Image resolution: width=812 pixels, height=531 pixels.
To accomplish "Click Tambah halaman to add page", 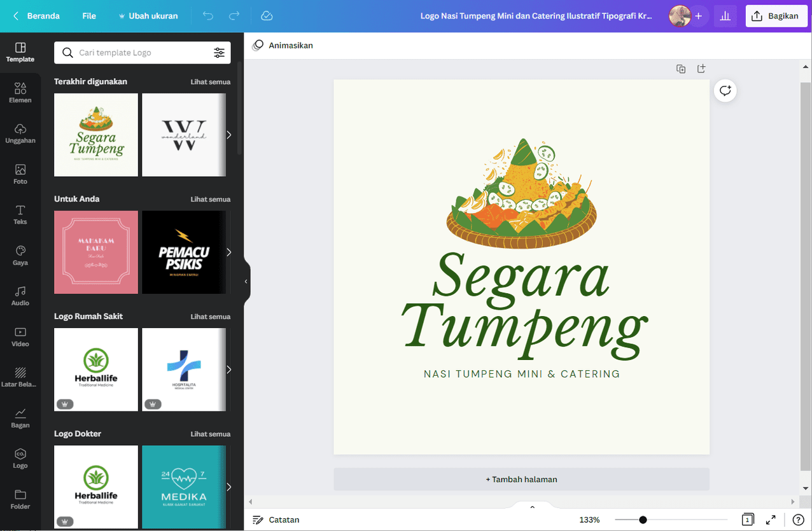I will click(x=521, y=479).
